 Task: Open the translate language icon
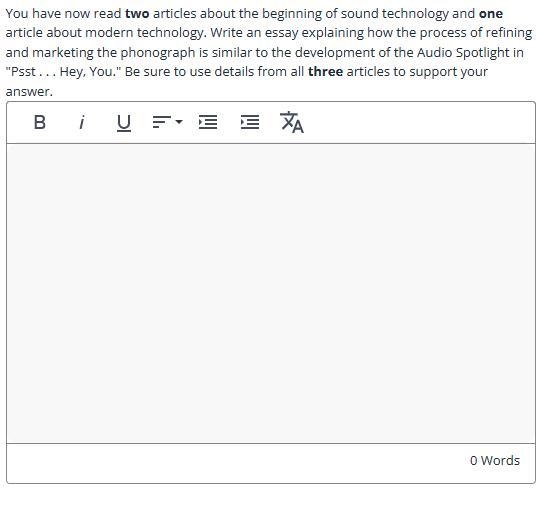point(292,123)
